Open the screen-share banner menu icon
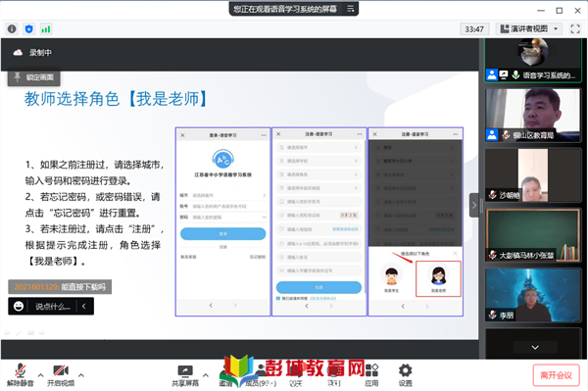588x391 pixels. click(x=350, y=9)
